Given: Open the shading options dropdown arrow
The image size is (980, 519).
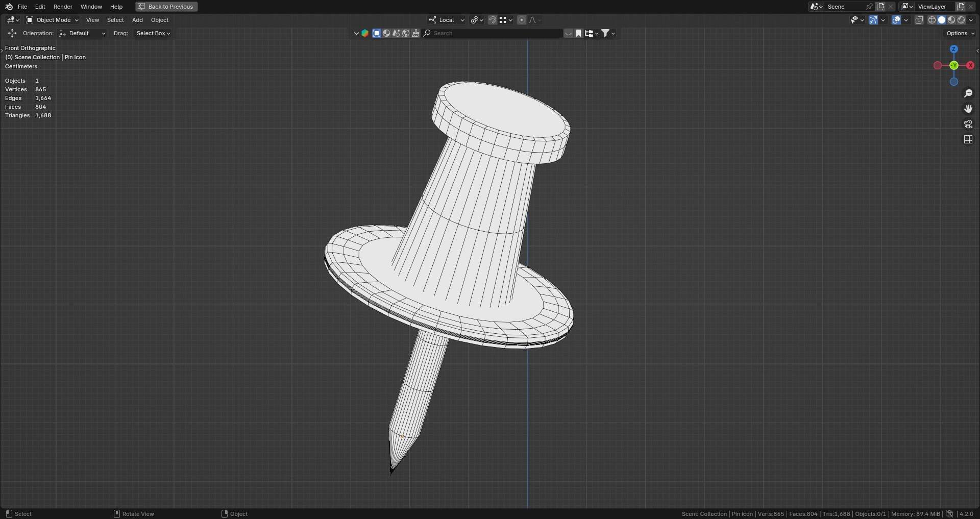Looking at the screenshot, I should pyautogui.click(x=971, y=20).
